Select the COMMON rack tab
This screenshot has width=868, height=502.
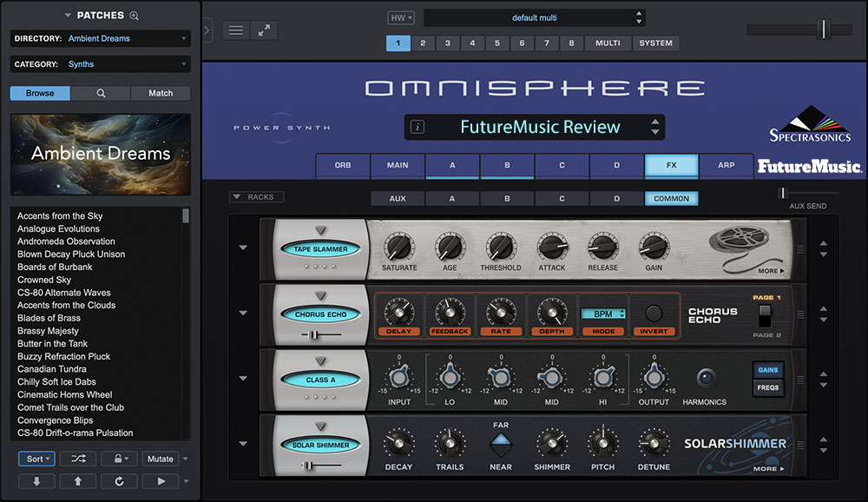pos(672,198)
